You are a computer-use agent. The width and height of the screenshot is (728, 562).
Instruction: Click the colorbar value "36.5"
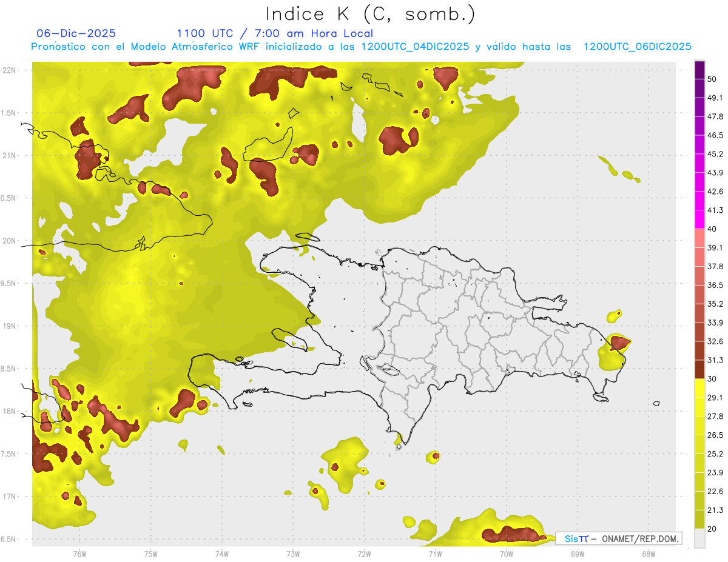tap(715, 285)
